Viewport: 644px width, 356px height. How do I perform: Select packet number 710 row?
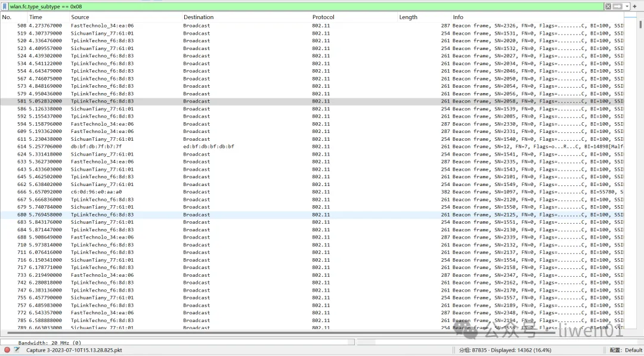click(x=312, y=244)
